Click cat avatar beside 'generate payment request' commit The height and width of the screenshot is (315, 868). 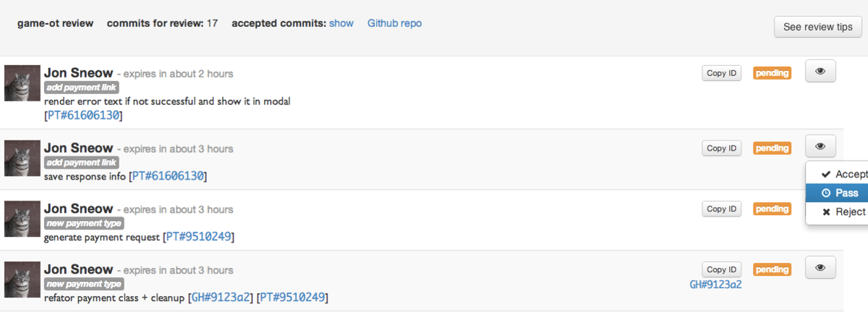coord(22,219)
